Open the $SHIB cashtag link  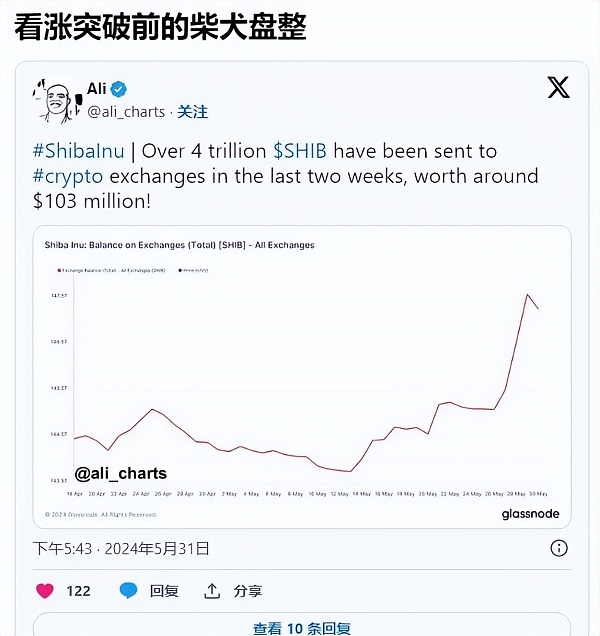tap(300, 152)
